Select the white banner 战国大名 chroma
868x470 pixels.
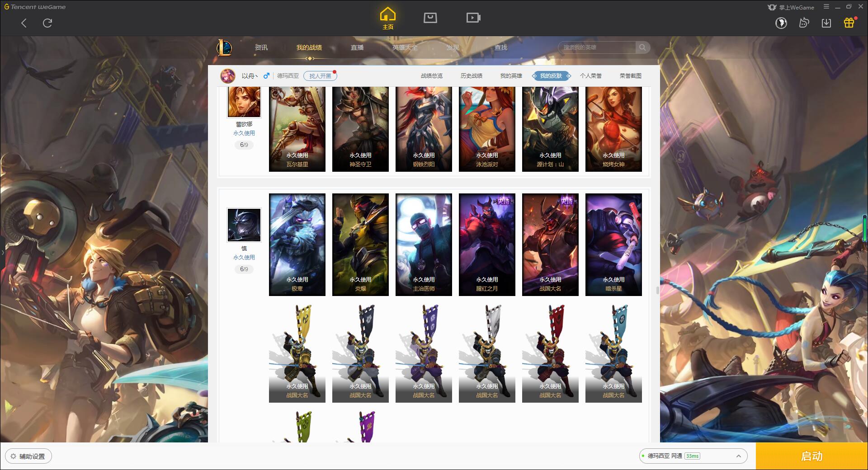coord(487,353)
